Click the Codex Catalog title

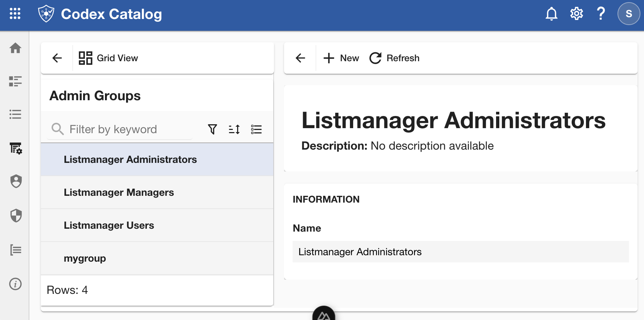pyautogui.click(x=111, y=14)
